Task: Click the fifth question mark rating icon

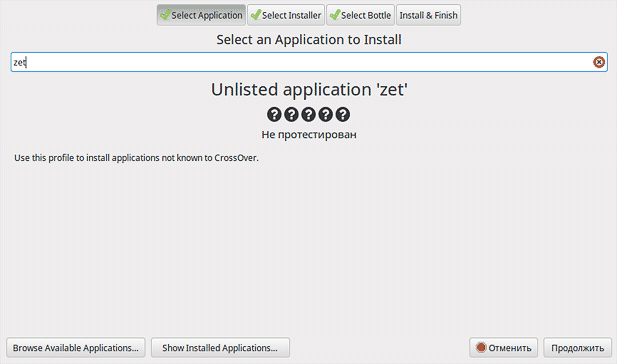Action: (x=343, y=115)
